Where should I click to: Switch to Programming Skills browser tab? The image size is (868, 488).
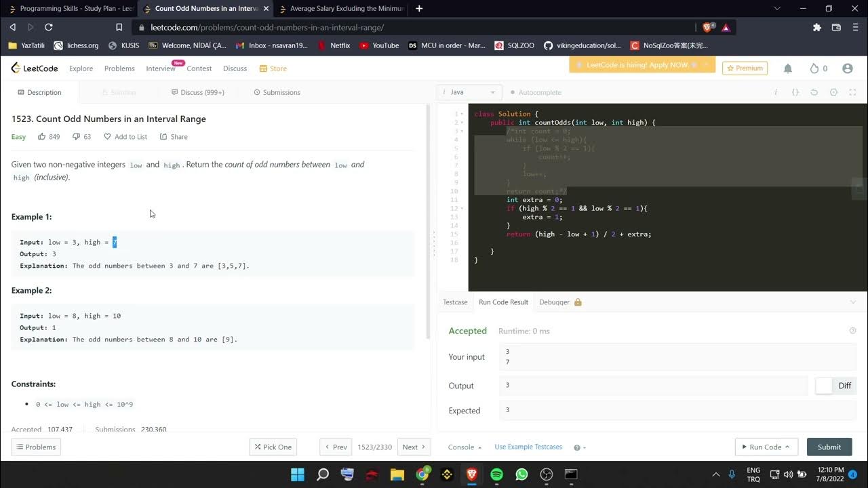click(x=71, y=9)
